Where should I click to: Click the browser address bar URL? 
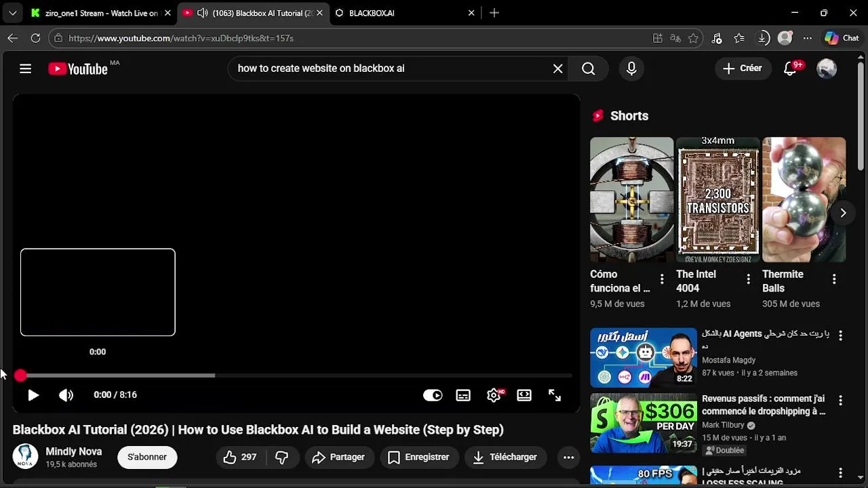point(181,39)
